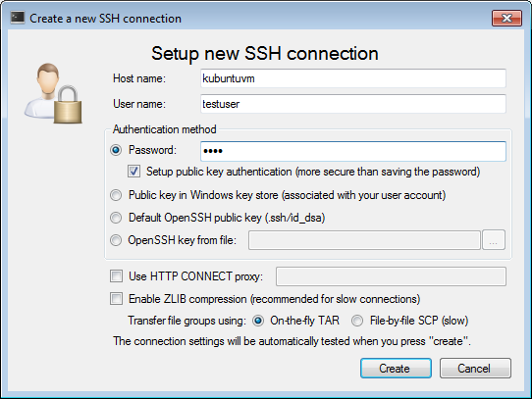Close the SSH connection dialog

pos(506,18)
